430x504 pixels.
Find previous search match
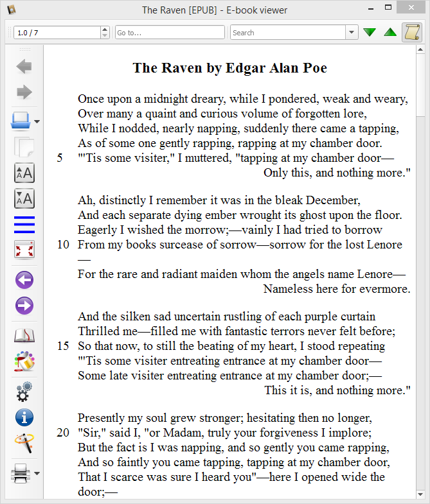390,32
